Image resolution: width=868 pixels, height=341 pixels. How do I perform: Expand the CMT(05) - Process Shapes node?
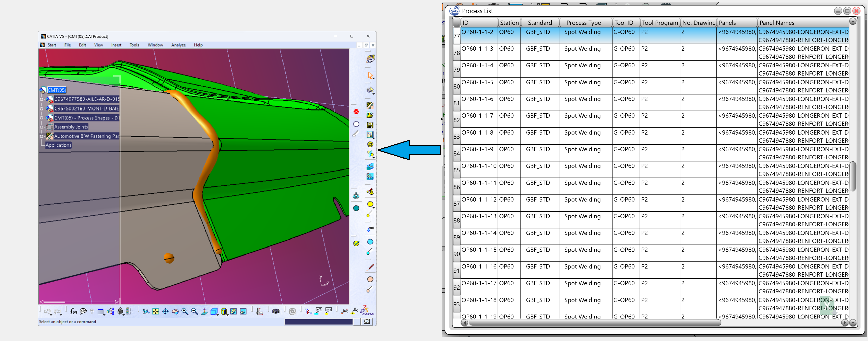pos(42,118)
